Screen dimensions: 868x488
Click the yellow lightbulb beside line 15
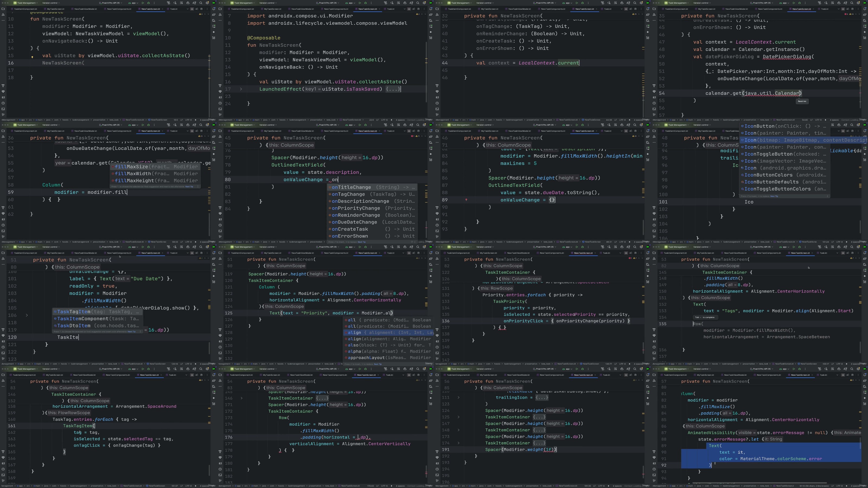pyautogui.click(x=32, y=57)
